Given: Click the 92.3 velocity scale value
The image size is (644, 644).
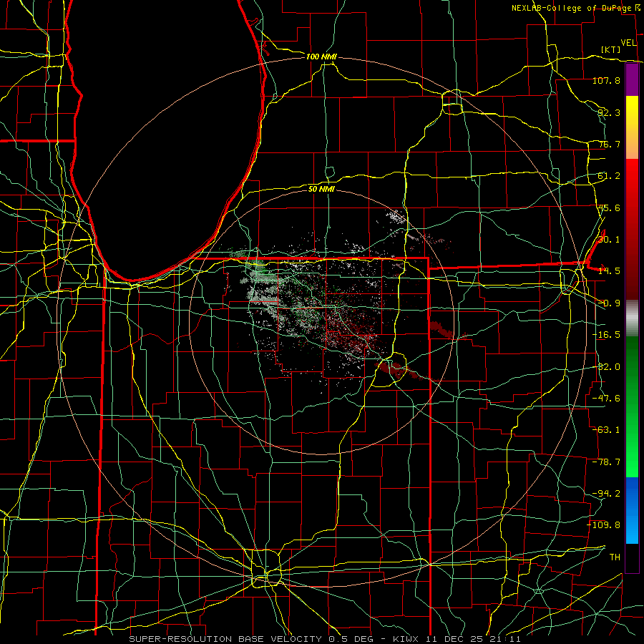Looking at the screenshot, I should pyautogui.click(x=609, y=112).
